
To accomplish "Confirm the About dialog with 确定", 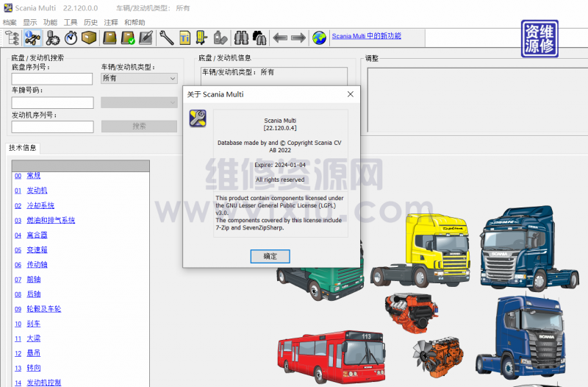I will (x=270, y=256).
